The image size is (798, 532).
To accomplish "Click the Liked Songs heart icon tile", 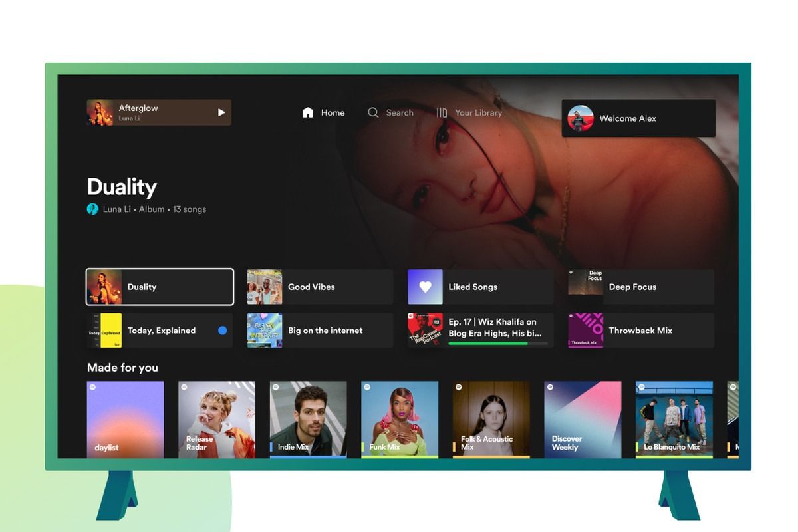I will point(424,286).
